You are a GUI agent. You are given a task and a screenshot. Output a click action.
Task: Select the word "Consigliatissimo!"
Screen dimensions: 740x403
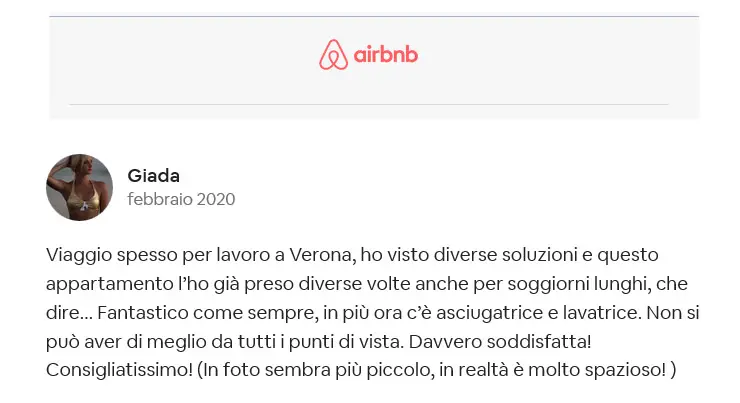119,369
